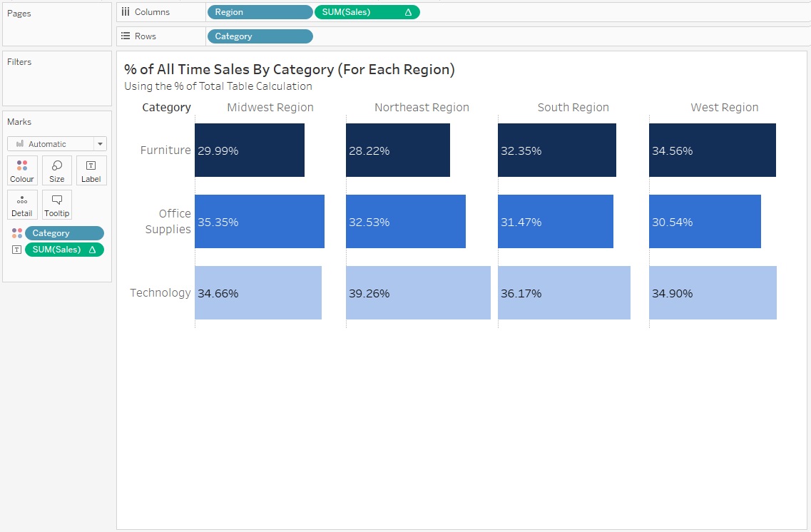Click delta icon on Columns SUM(Sales) pill
The width and height of the screenshot is (811, 532).
coord(408,12)
